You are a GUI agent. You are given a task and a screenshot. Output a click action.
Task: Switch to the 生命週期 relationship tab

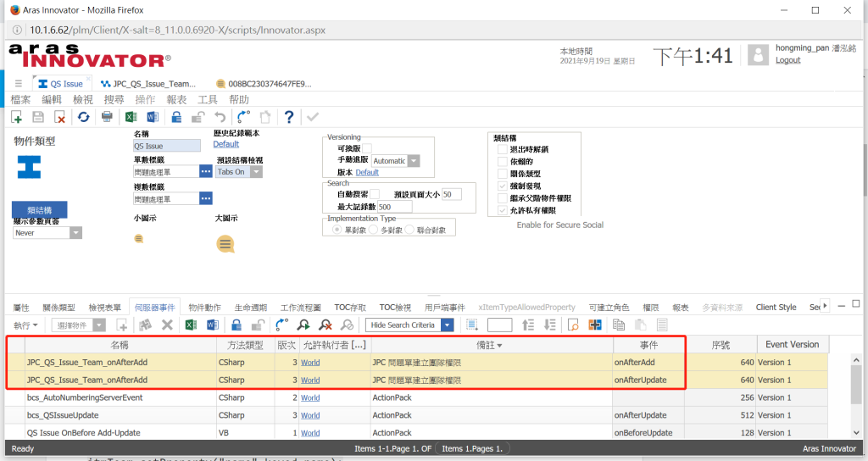[250, 307]
